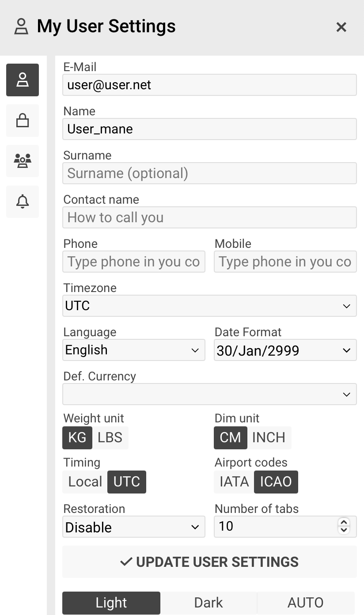This screenshot has width=364, height=615.
Task: Choose IATA airport codes
Action: (234, 482)
